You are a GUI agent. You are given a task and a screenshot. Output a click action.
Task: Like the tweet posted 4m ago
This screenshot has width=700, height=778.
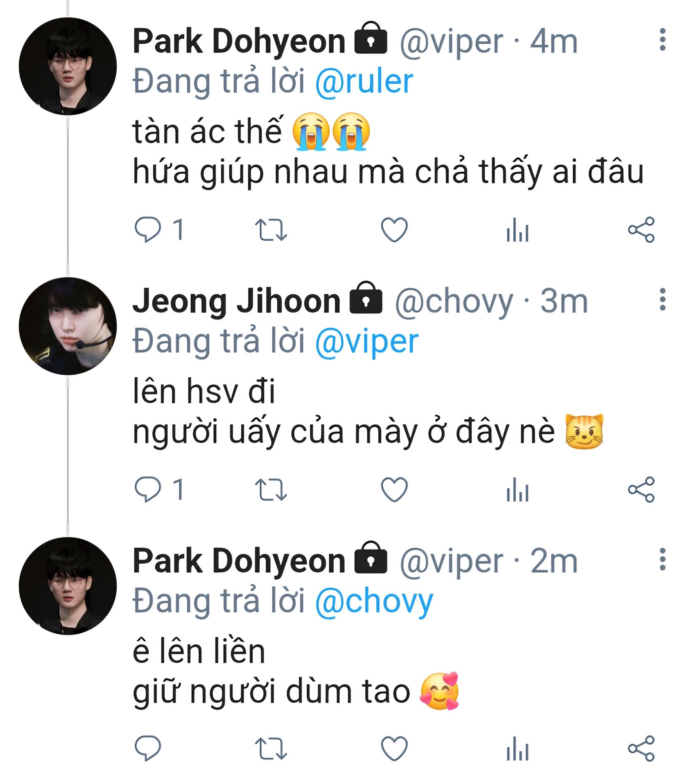(394, 230)
